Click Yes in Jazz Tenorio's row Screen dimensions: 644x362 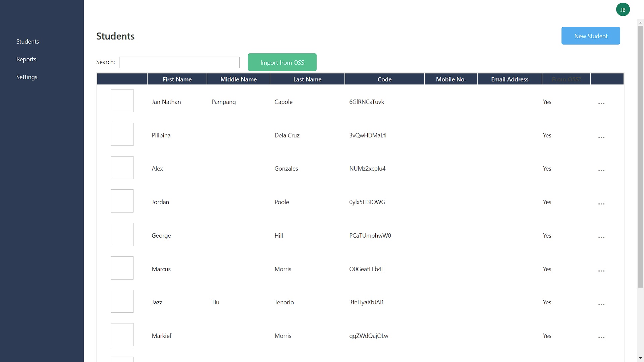click(x=547, y=302)
